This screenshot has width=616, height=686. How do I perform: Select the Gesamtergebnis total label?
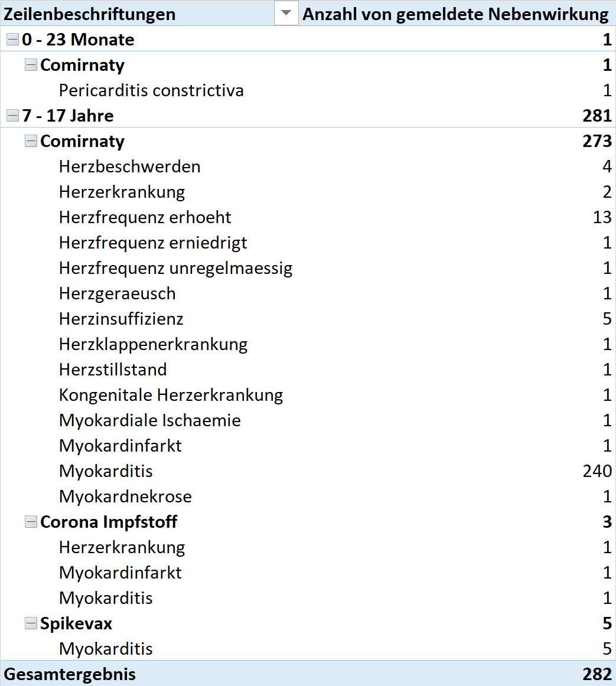70,674
